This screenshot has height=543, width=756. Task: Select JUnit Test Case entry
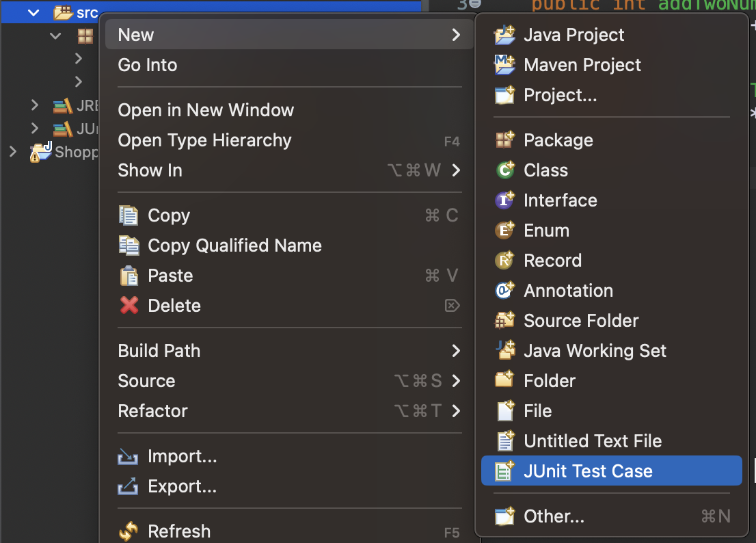(611, 471)
